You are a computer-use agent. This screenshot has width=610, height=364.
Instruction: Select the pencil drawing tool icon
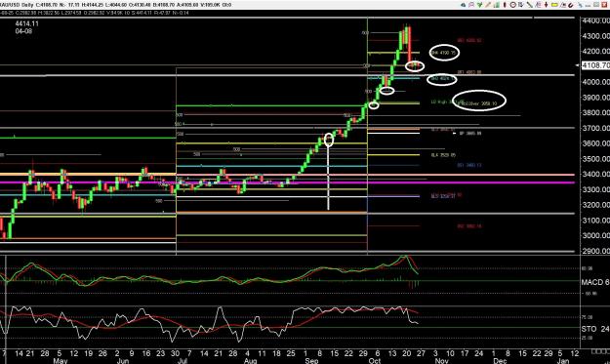click(x=488, y=5)
